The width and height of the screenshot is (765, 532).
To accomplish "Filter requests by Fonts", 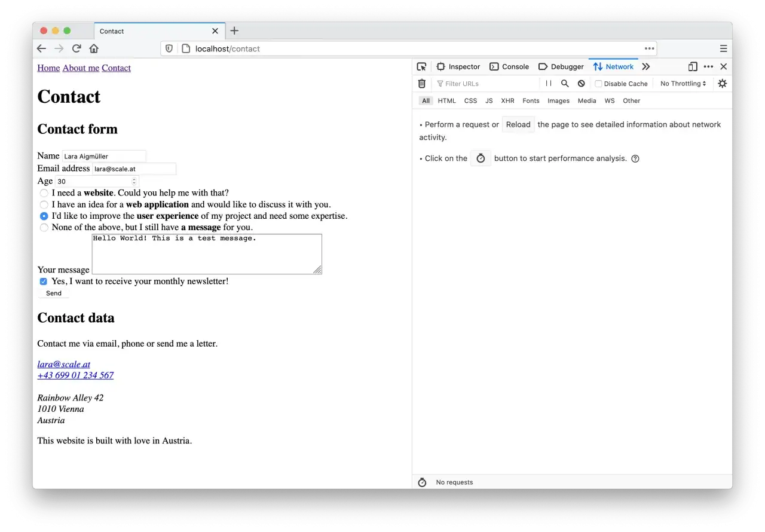I will click(x=531, y=101).
